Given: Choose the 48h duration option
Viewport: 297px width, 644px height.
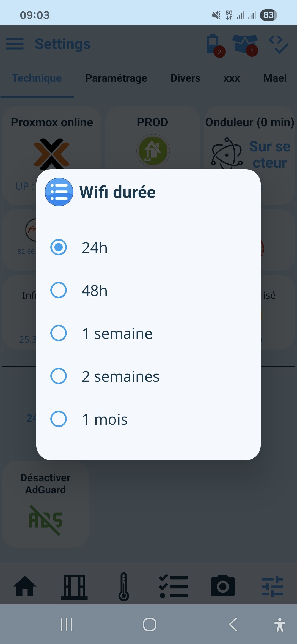Looking at the screenshot, I should point(148,290).
